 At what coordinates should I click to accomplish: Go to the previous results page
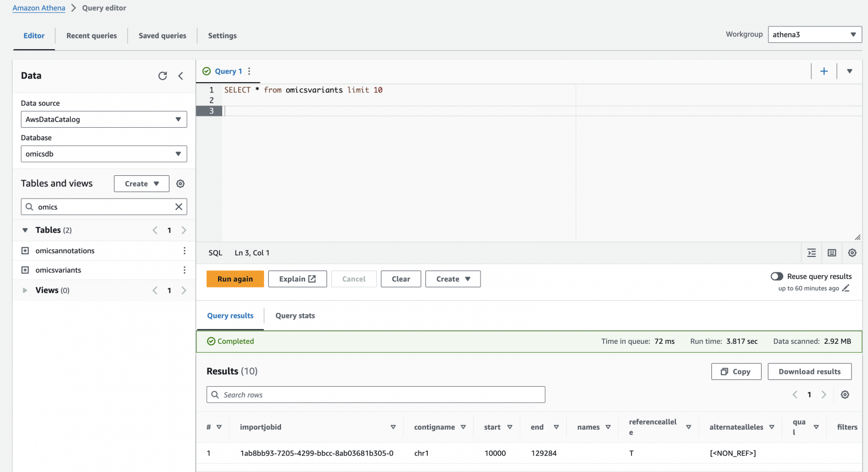click(x=795, y=394)
